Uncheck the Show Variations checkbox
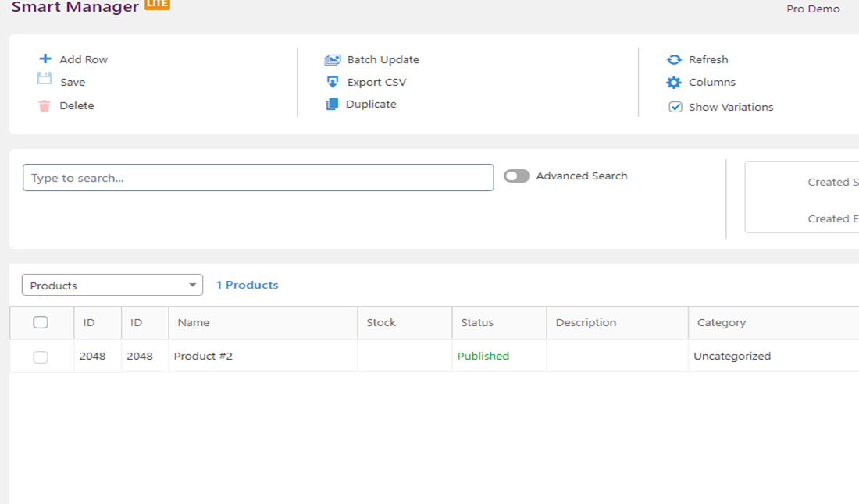Viewport: 859px width, 504px height. (675, 107)
